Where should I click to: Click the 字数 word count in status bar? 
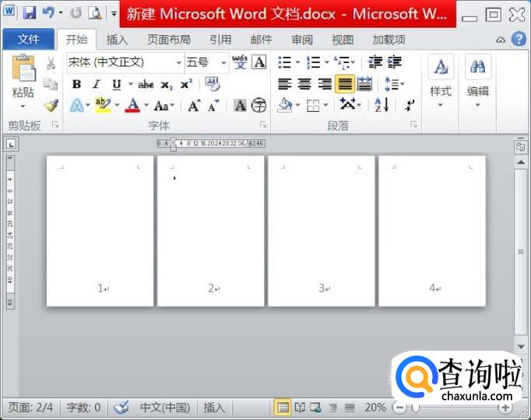(83, 408)
